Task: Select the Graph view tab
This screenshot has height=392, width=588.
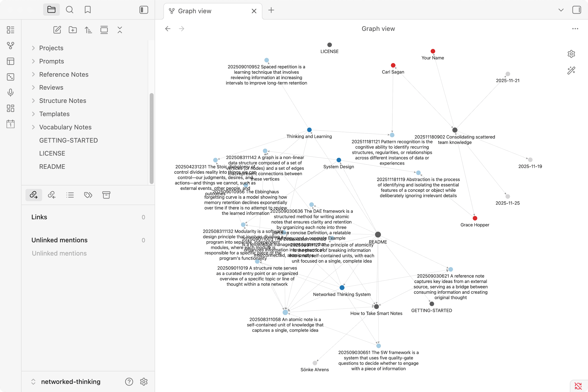Action: pyautogui.click(x=213, y=11)
